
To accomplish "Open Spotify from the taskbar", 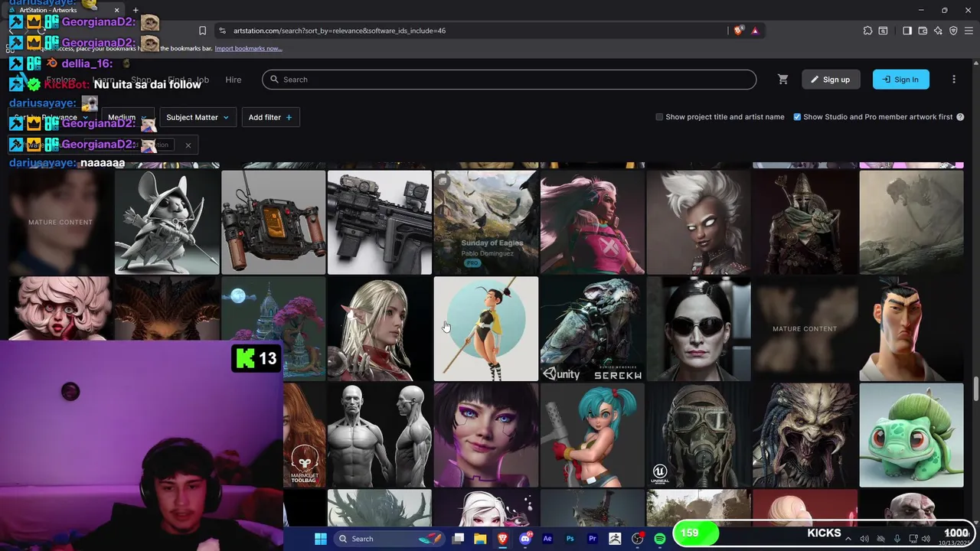I will [659, 539].
